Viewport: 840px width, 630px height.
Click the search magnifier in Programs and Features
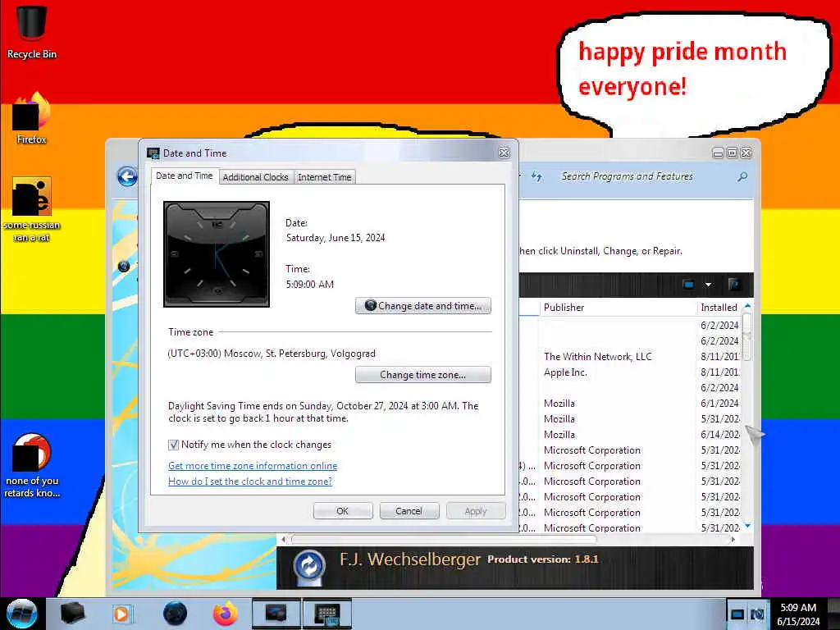tap(742, 176)
